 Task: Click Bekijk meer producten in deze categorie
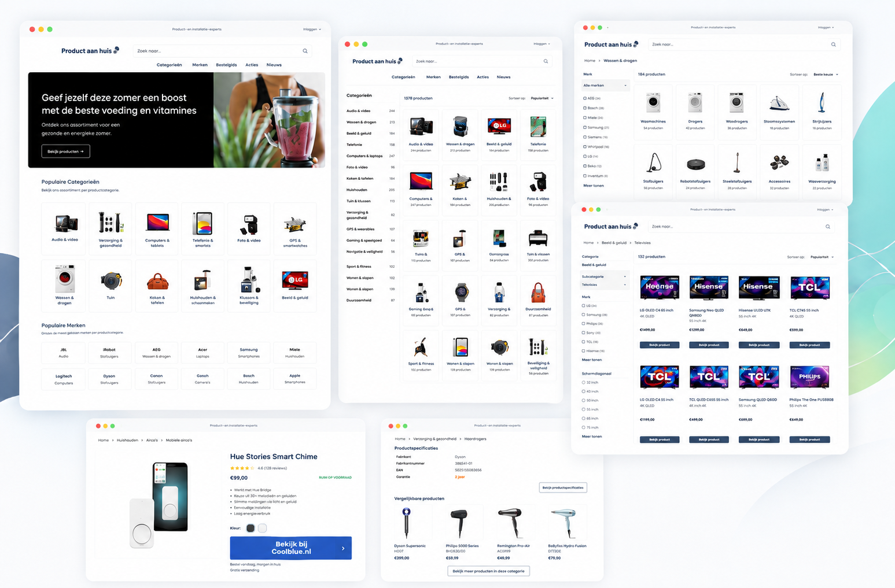pos(488,571)
